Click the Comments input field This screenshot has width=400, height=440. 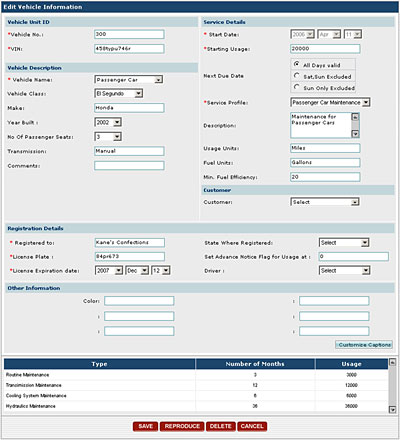tap(129, 166)
